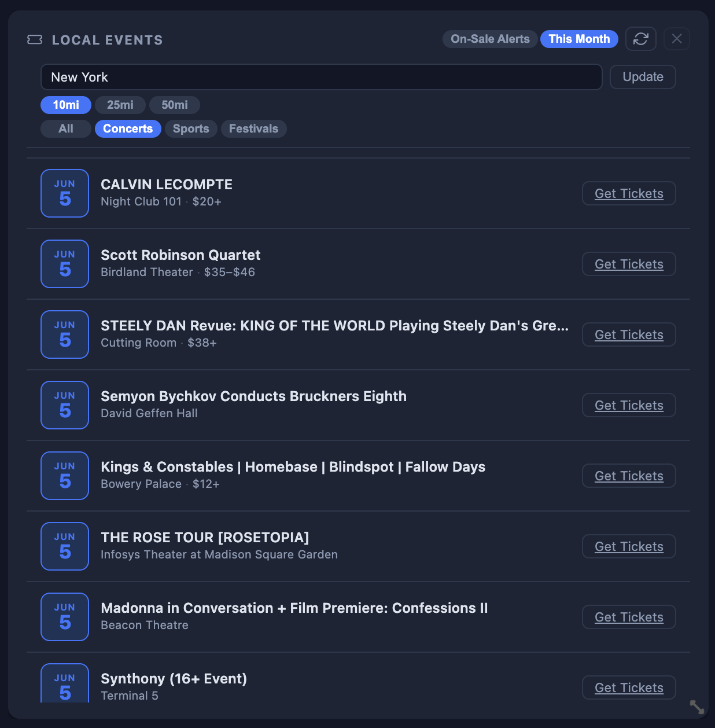Viewport: 715px width, 728px height.
Task: Get tickets for Kings & Constables show
Action: (x=629, y=476)
